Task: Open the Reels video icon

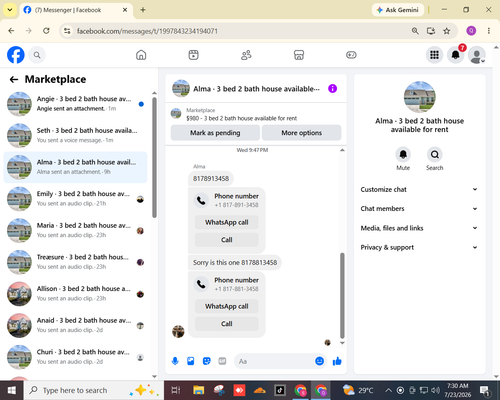Action: tap(193, 55)
